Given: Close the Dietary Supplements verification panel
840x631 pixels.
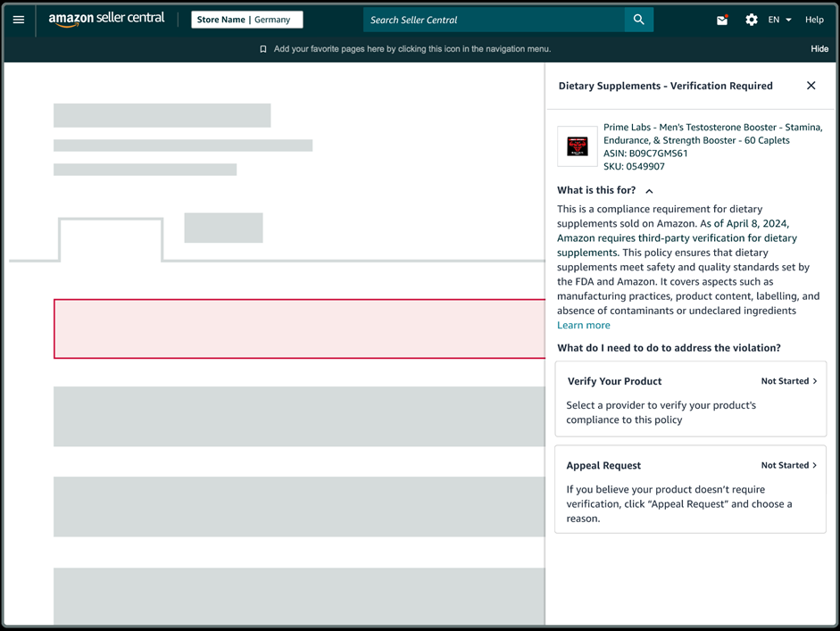Looking at the screenshot, I should pyautogui.click(x=811, y=86).
